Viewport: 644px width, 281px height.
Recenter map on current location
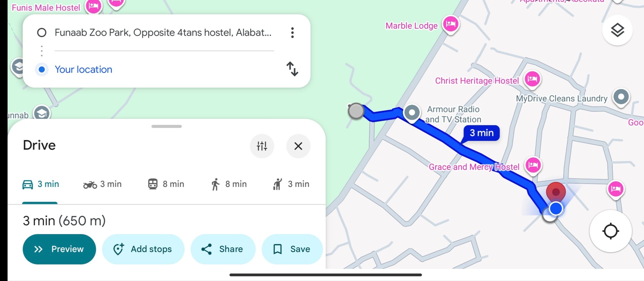pyautogui.click(x=610, y=231)
